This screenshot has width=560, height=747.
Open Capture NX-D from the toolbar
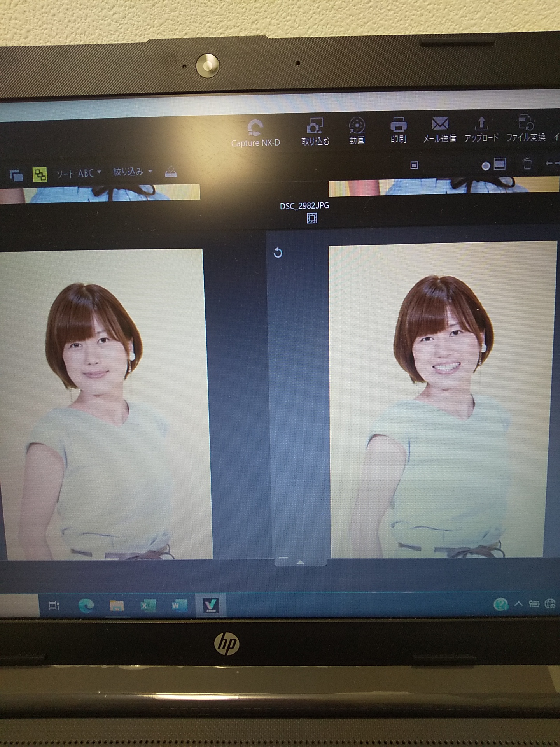(x=255, y=133)
